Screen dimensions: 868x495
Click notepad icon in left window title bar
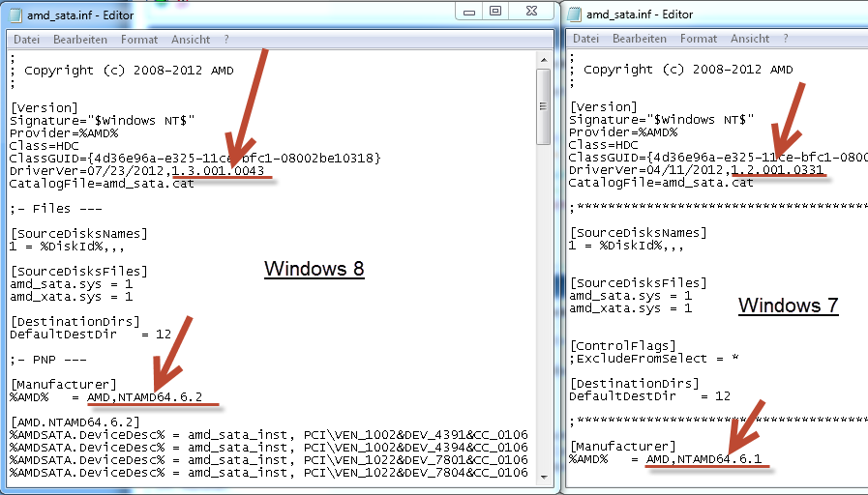click(x=15, y=15)
